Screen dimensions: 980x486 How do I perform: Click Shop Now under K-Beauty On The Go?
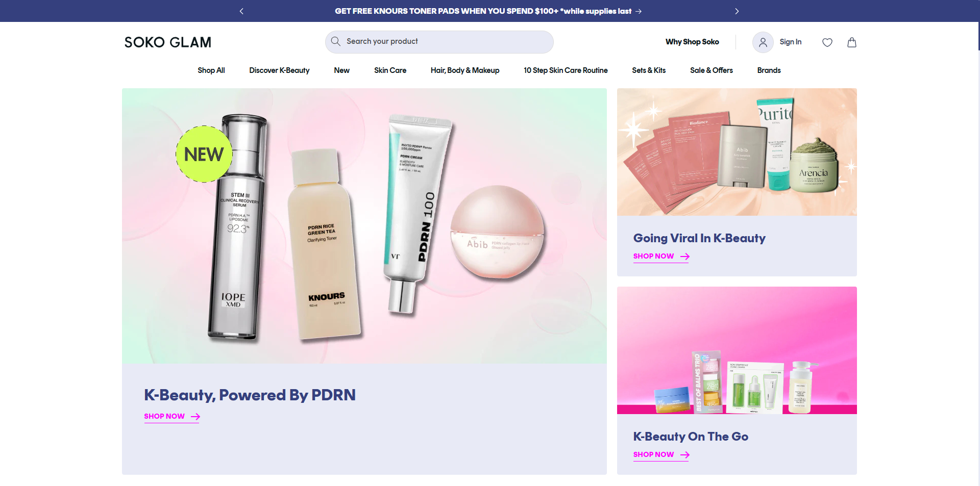[x=661, y=455]
